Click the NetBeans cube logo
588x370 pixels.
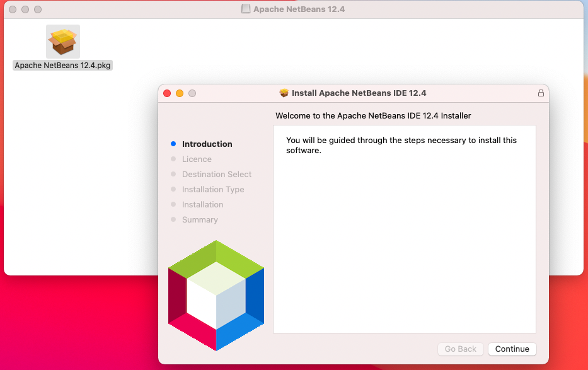[x=216, y=295]
